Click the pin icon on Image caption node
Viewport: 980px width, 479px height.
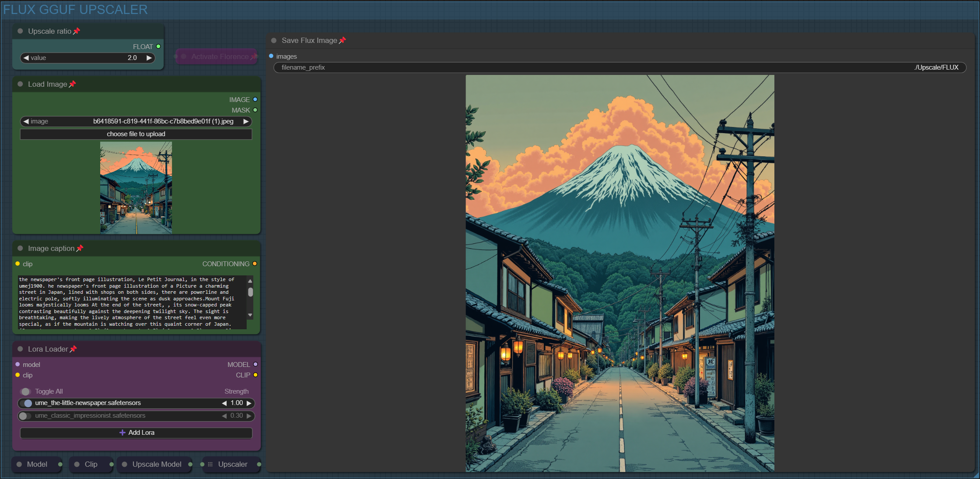(80, 248)
